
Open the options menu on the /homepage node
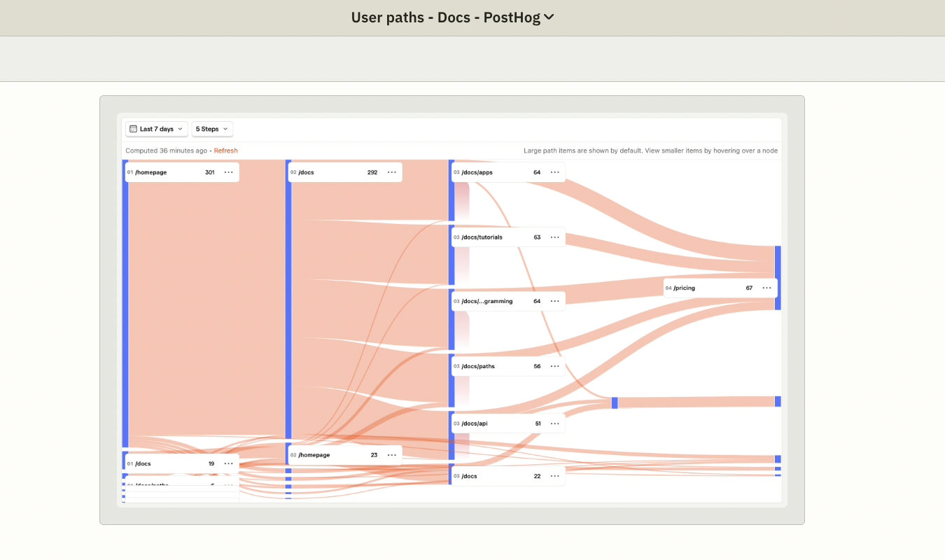click(x=228, y=171)
